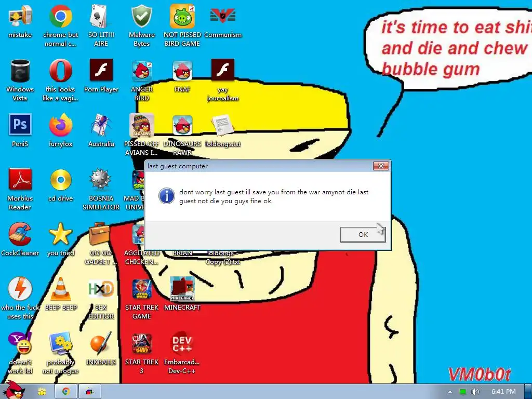Close the 'last guest computer' dialog
Image resolution: width=532 pixels, height=399 pixels.
[381, 166]
